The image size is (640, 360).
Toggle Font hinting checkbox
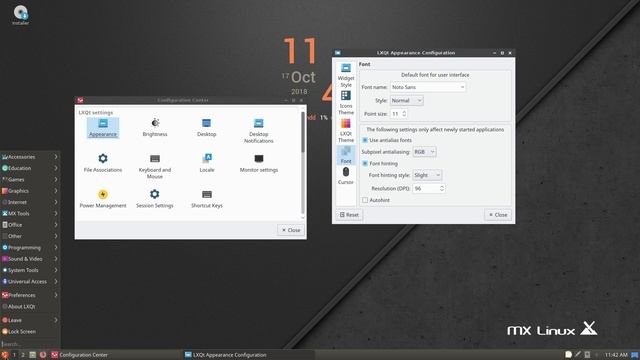[x=365, y=163]
